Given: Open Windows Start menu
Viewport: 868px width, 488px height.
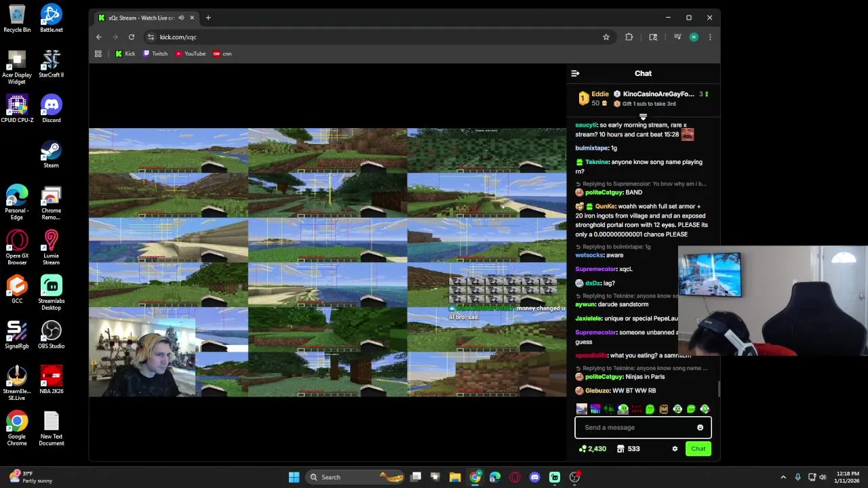Looking at the screenshot, I should click(x=294, y=477).
